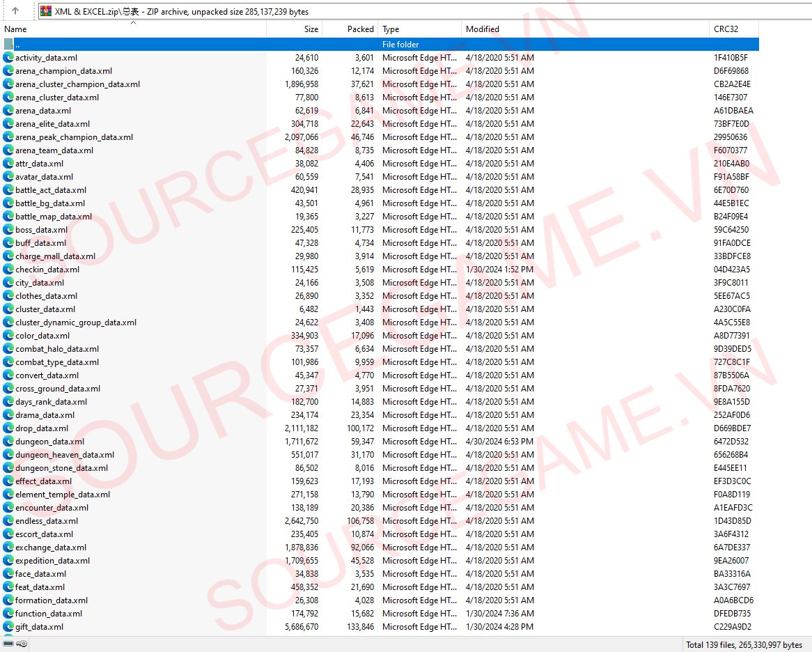This screenshot has height=652, width=812.
Task: Click the Edge icon beside boss_data.xml
Action: pos(8,230)
